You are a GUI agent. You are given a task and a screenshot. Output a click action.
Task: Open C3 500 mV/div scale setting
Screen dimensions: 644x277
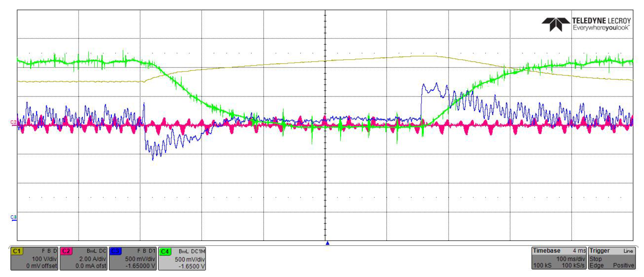pyautogui.click(x=140, y=259)
